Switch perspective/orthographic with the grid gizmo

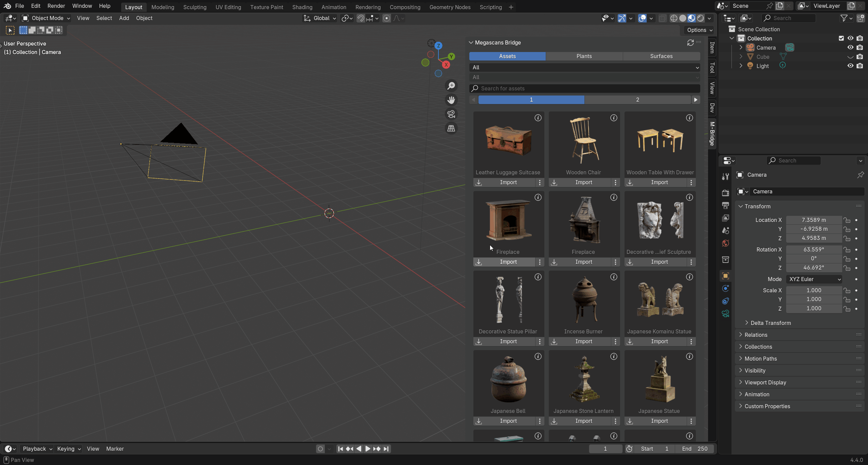tap(451, 128)
